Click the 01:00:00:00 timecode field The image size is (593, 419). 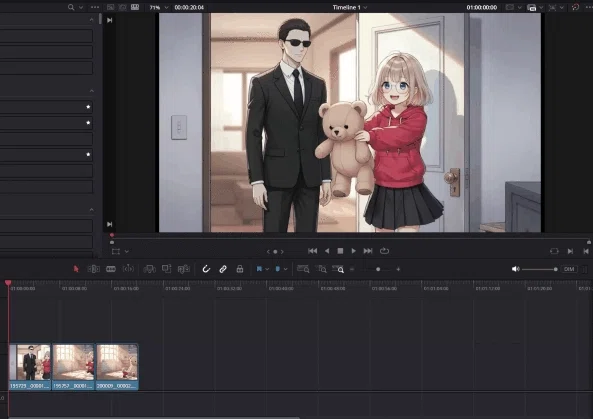pos(481,8)
